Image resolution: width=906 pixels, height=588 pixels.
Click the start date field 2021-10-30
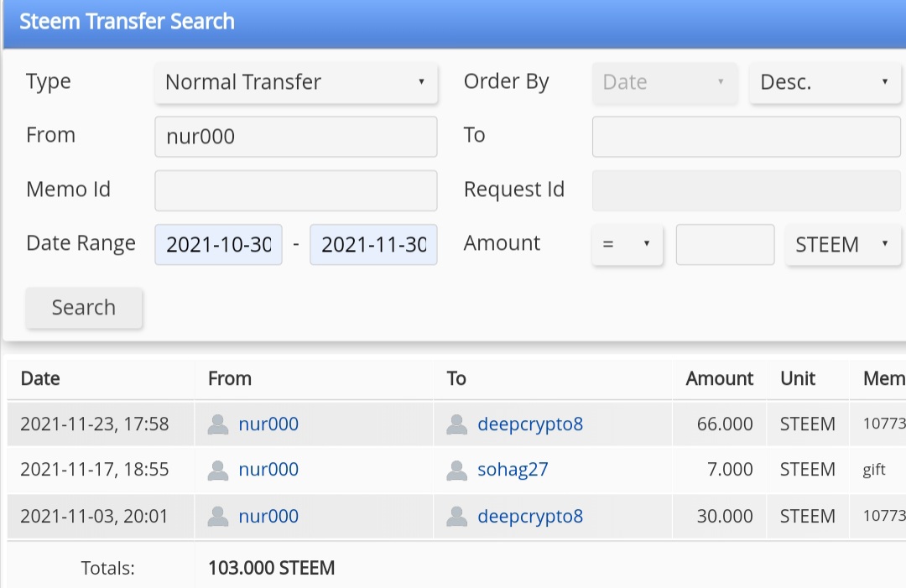[x=219, y=245]
